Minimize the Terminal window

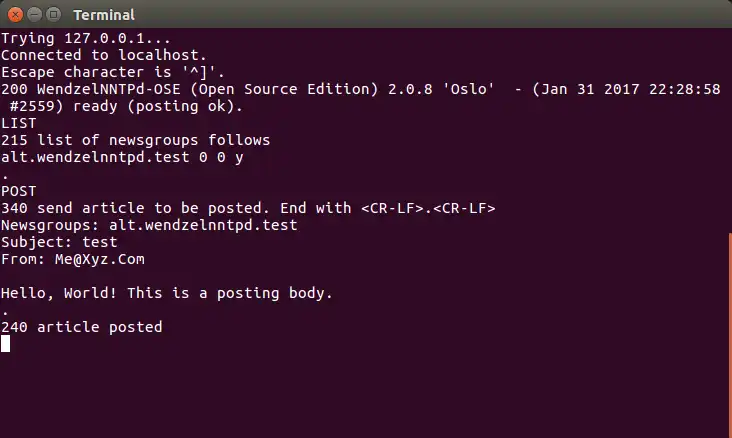(35, 15)
